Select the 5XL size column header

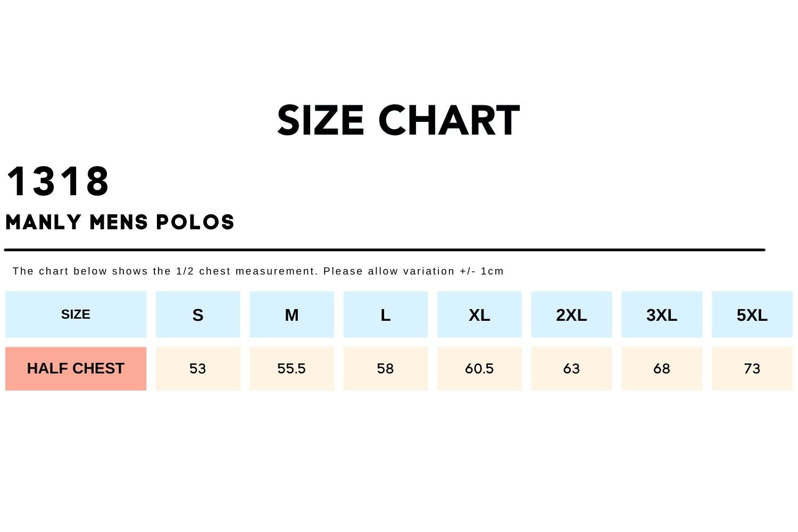(752, 315)
